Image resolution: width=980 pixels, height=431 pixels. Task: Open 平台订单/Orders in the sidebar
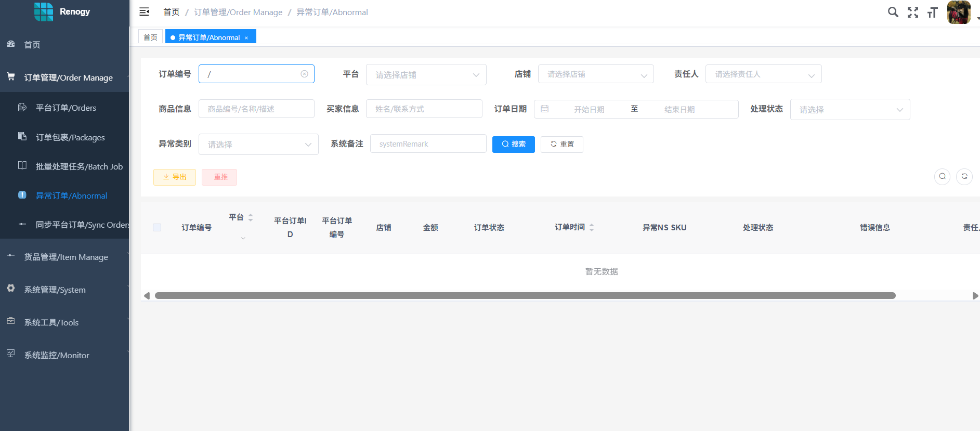[66, 108]
